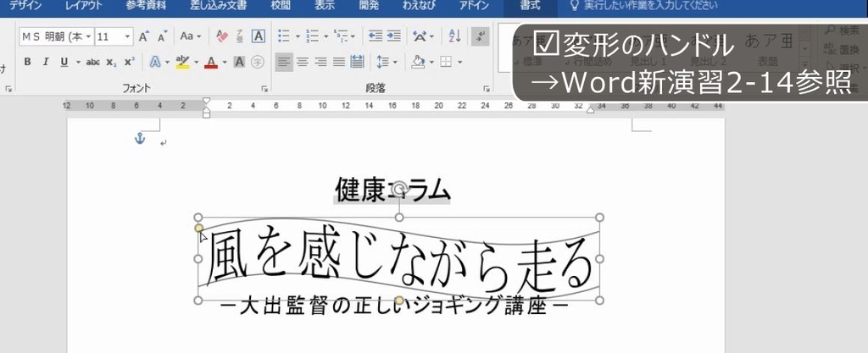Open the font name dropdown (ＭＳ 明朝)
Viewport: 868px width, 353px height.
[88, 37]
